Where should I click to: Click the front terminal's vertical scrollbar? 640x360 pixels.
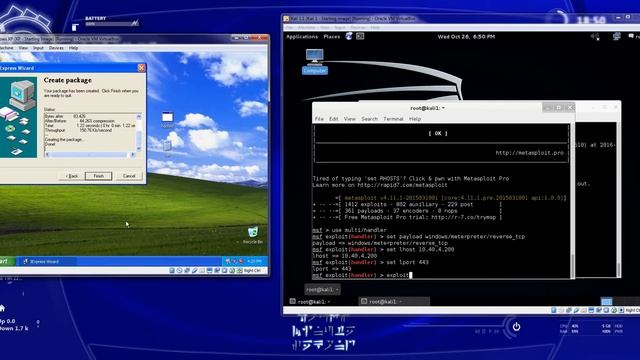tap(572, 200)
